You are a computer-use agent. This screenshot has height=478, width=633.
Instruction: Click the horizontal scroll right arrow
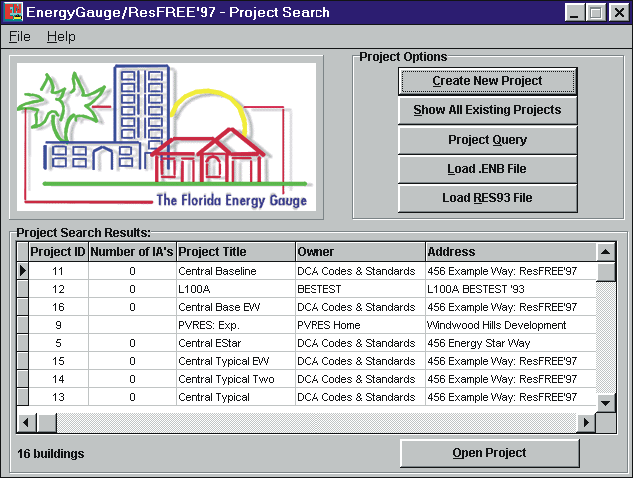586,423
